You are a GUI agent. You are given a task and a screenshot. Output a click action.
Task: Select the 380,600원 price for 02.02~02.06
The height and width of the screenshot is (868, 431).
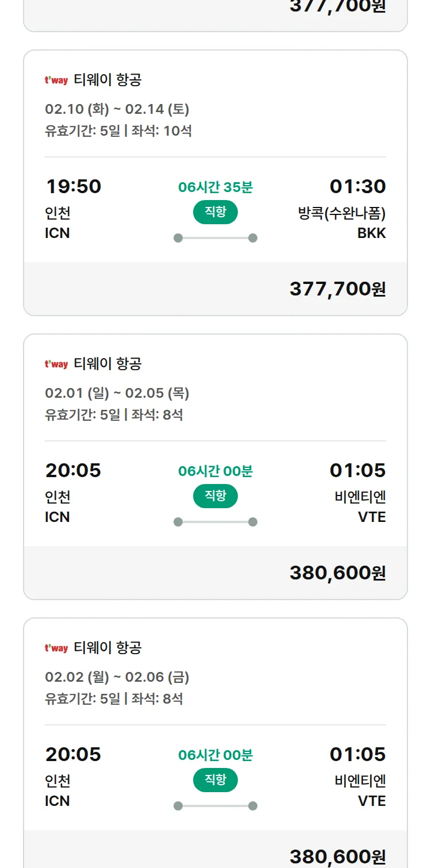[337, 857]
